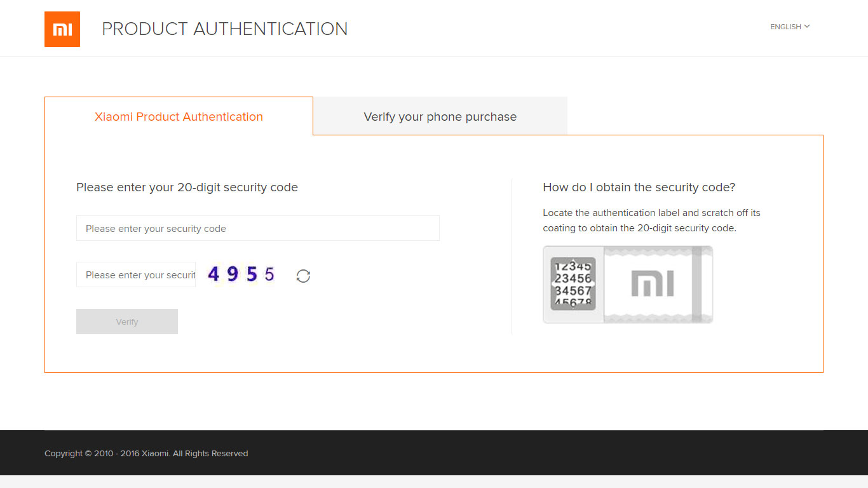Click the heading How do I obtain the security code

(x=639, y=187)
